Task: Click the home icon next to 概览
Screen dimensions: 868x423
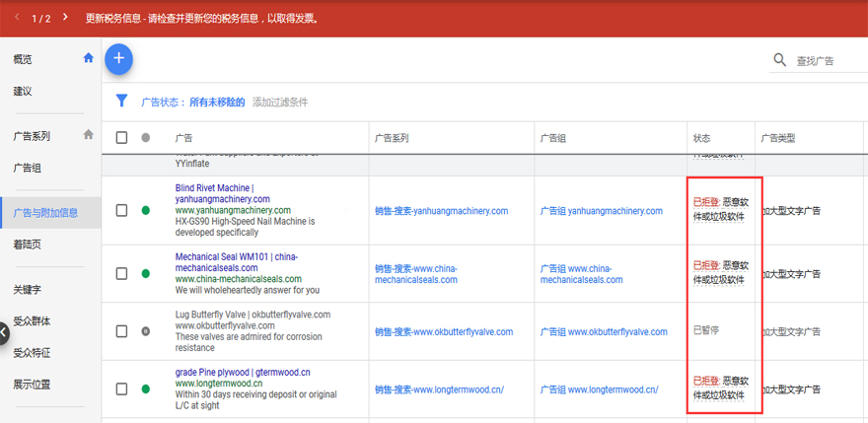Action: [x=88, y=59]
